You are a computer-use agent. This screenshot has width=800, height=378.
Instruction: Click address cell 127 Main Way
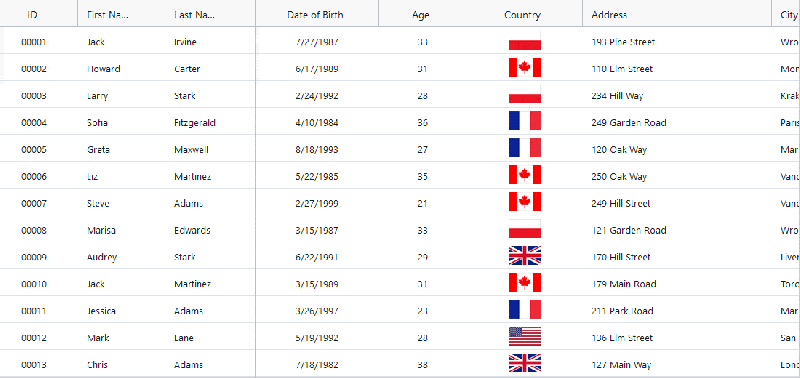pyautogui.click(x=621, y=365)
